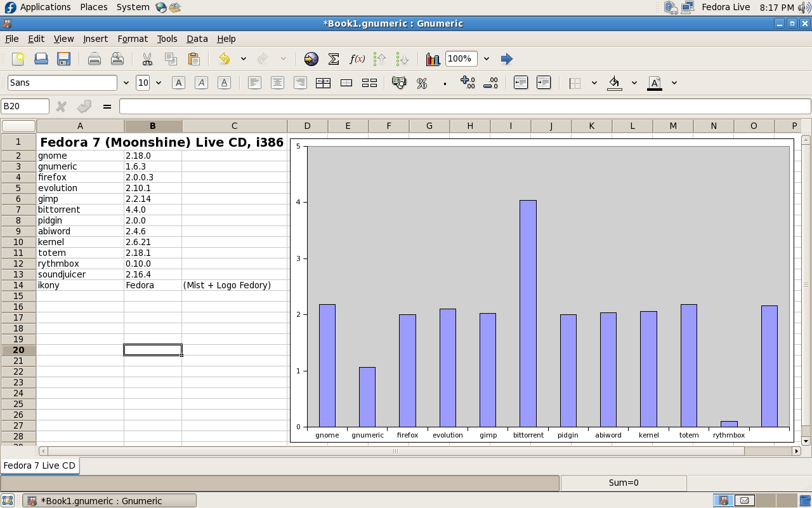812x508 pixels.
Task: Open the cell borders dropdown arrow
Action: [594, 83]
